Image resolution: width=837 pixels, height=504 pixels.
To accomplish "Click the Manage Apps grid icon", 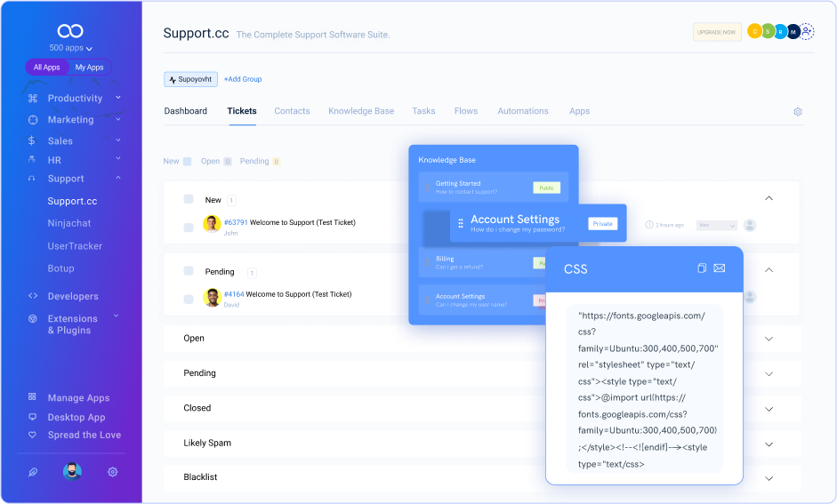I will coord(32,396).
